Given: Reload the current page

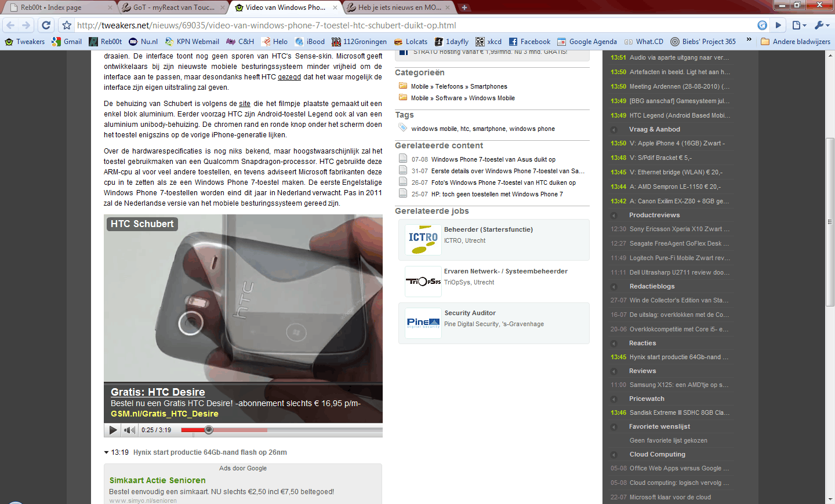Looking at the screenshot, I should (46, 25).
